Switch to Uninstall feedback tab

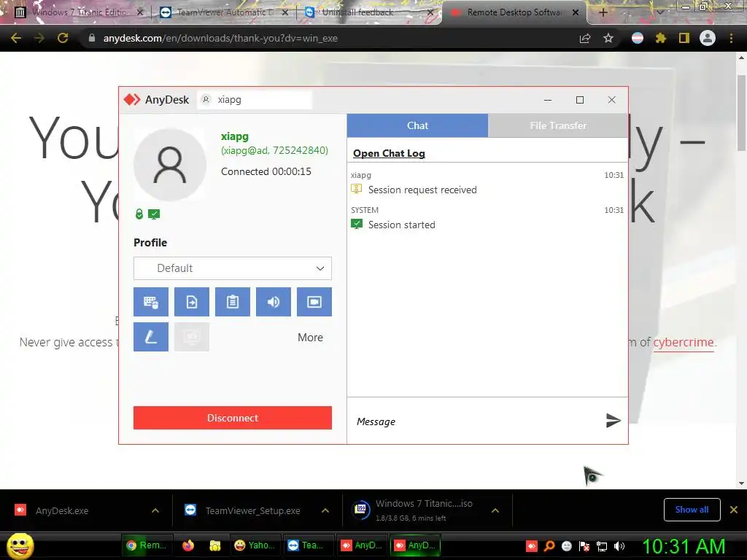tap(369, 12)
